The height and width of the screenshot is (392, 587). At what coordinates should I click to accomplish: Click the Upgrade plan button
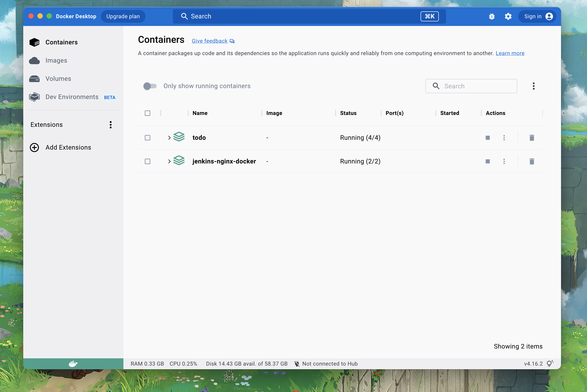point(123,16)
